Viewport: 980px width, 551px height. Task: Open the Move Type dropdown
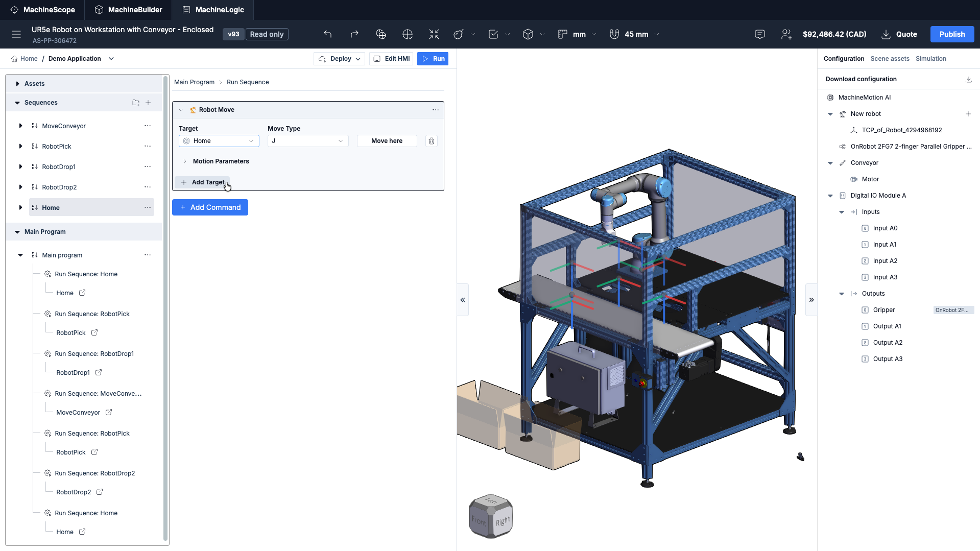[x=308, y=141]
